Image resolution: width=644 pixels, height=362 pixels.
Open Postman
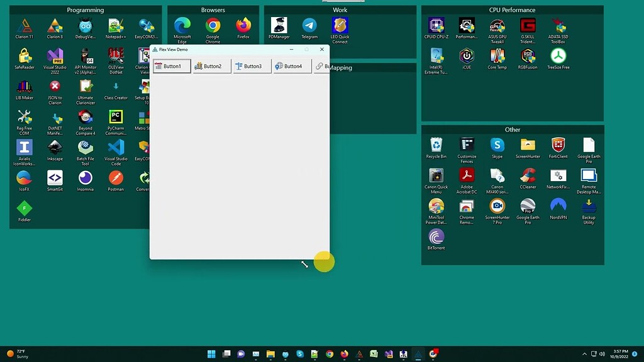coord(116,179)
